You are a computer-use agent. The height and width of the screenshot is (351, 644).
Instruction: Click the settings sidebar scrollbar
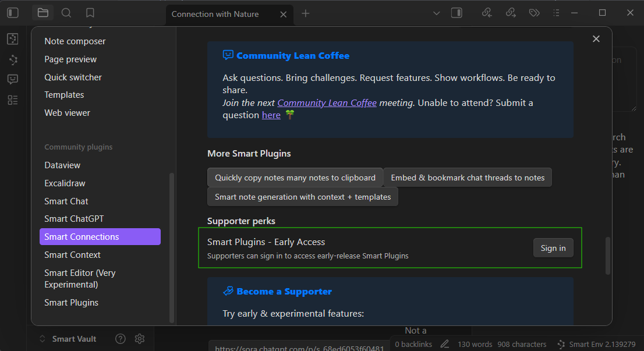[x=171, y=244]
